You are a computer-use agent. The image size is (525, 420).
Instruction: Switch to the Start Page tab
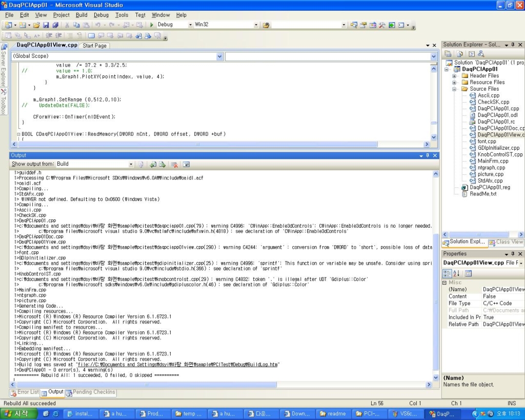tap(94, 46)
